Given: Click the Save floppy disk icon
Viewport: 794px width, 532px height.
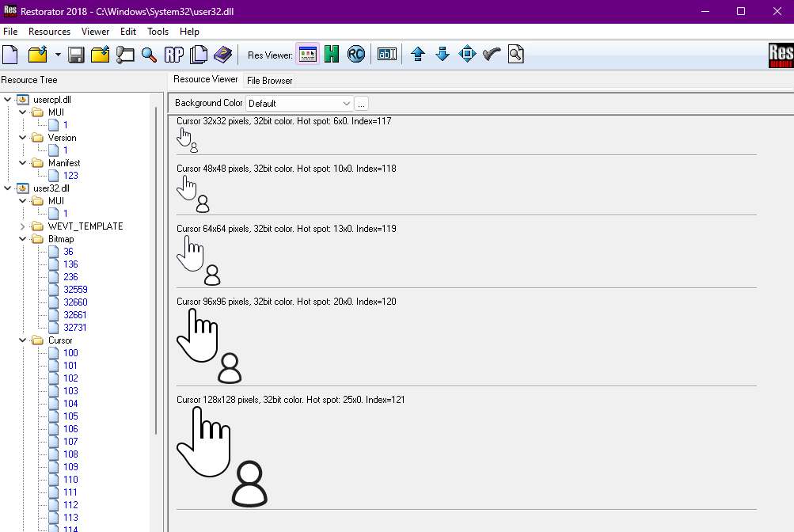Looking at the screenshot, I should tap(76, 54).
